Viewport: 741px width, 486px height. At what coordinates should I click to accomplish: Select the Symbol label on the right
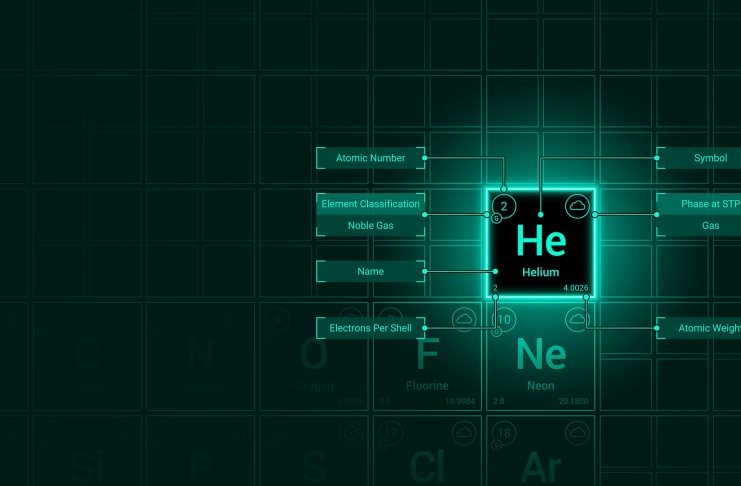[x=700, y=158]
